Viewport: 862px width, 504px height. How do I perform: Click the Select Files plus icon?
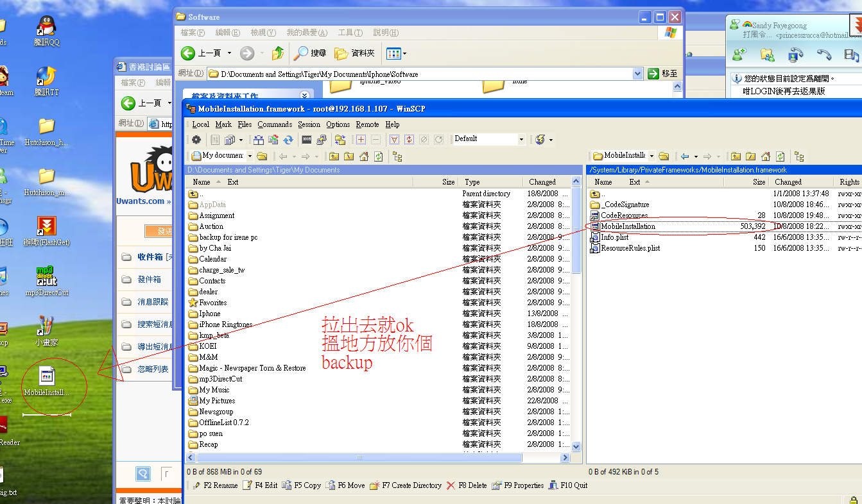(361, 139)
